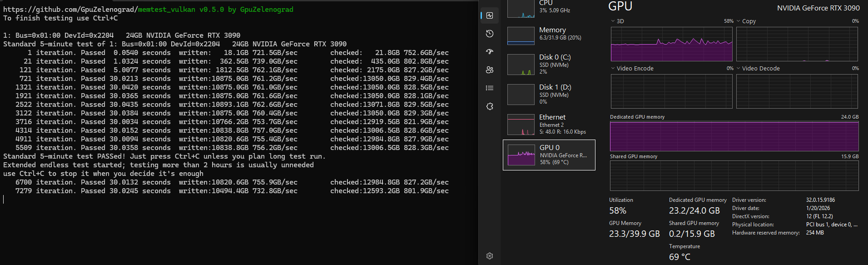Open Task Manager Performance tab icon
The height and width of the screenshot is (265, 868).
[490, 15]
